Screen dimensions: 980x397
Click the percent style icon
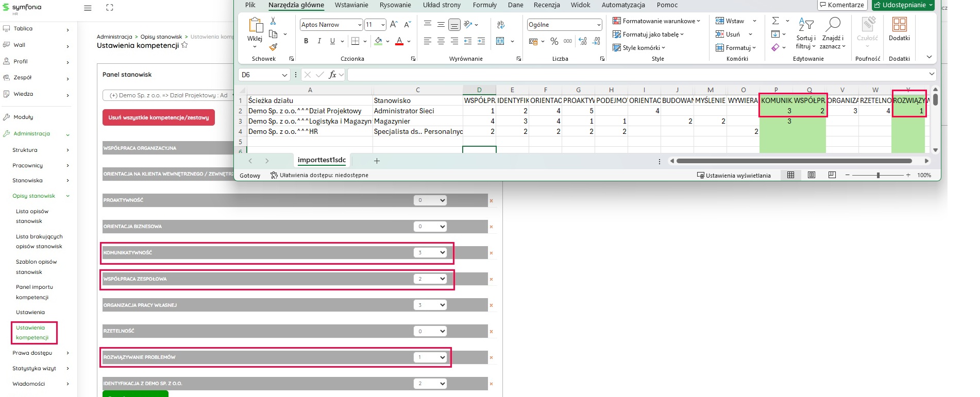coord(554,41)
